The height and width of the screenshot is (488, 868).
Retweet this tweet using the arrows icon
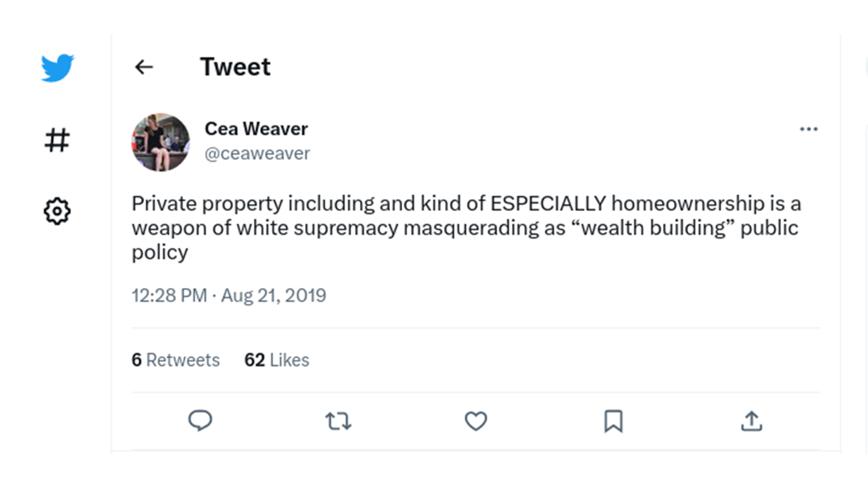pyautogui.click(x=338, y=421)
